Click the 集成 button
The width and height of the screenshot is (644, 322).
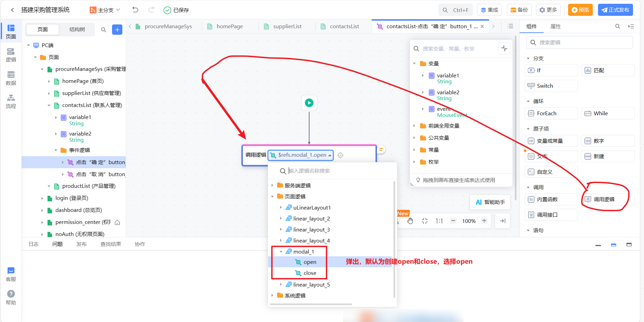click(489, 10)
